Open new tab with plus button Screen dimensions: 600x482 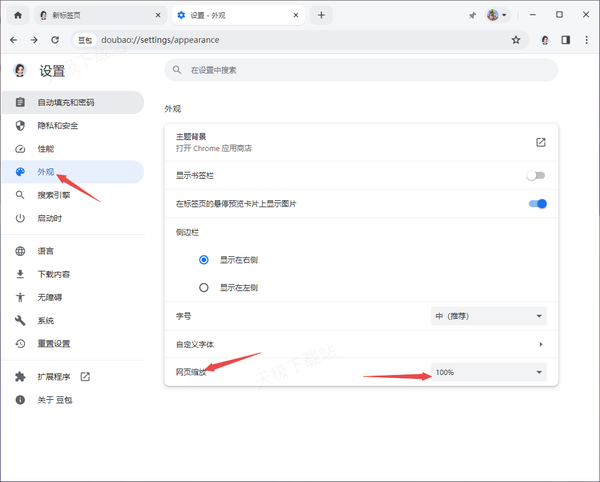tap(321, 15)
